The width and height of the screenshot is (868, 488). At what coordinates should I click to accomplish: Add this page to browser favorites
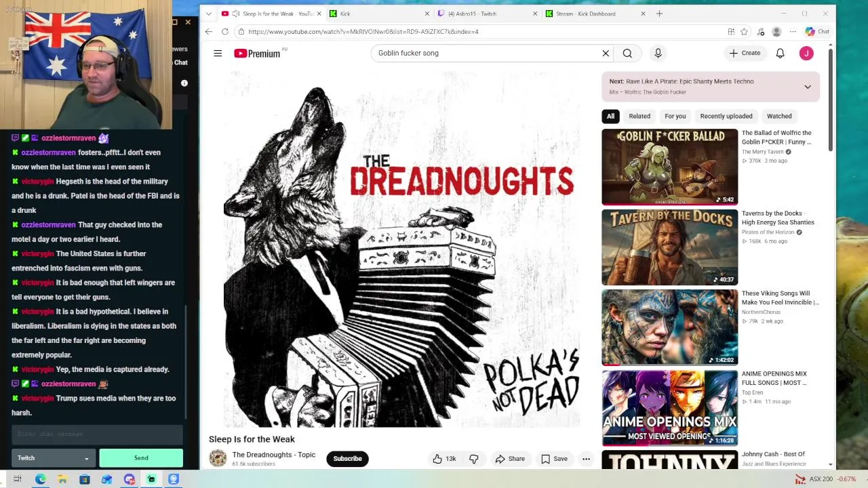coord(744,31)
